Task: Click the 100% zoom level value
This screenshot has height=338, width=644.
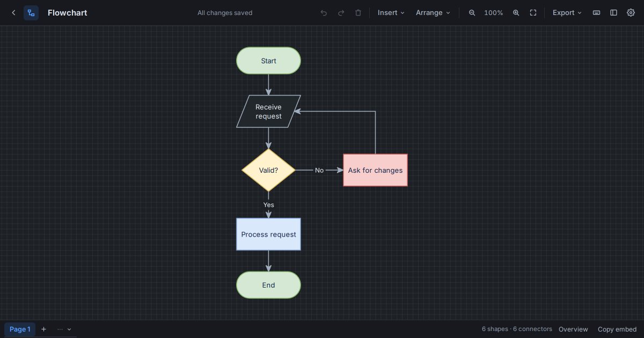Action: click(x=494, y=13)
